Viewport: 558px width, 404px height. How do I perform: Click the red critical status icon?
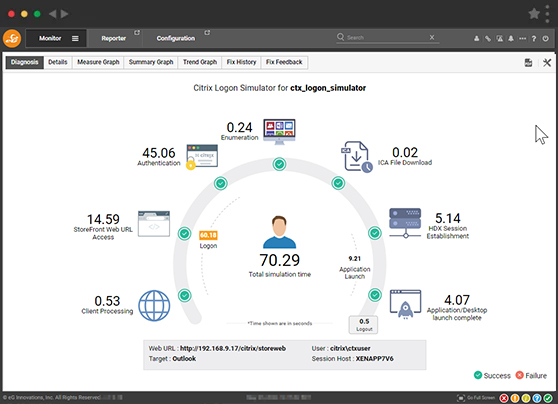(x=504, y=398)
